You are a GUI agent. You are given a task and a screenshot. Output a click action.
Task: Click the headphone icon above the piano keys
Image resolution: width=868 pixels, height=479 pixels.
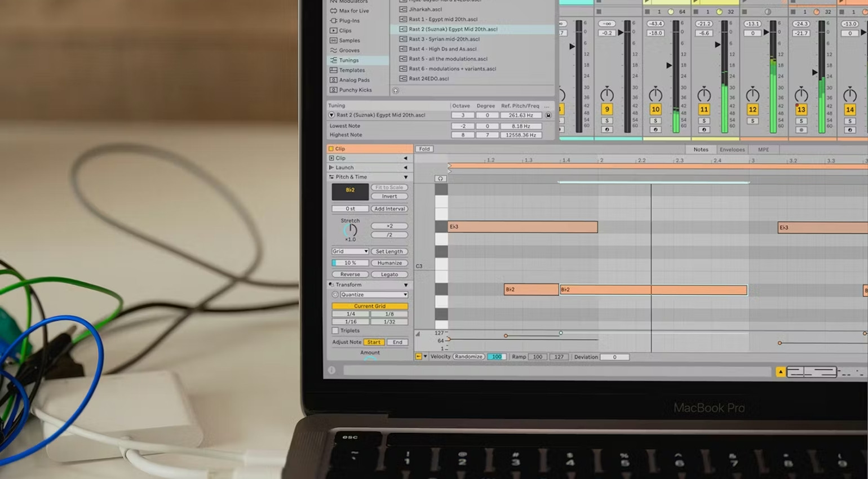[441, 179]
